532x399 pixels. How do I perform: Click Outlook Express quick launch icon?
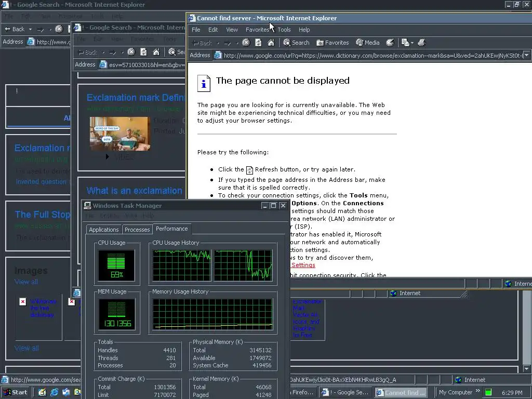[x=66, y=392]
